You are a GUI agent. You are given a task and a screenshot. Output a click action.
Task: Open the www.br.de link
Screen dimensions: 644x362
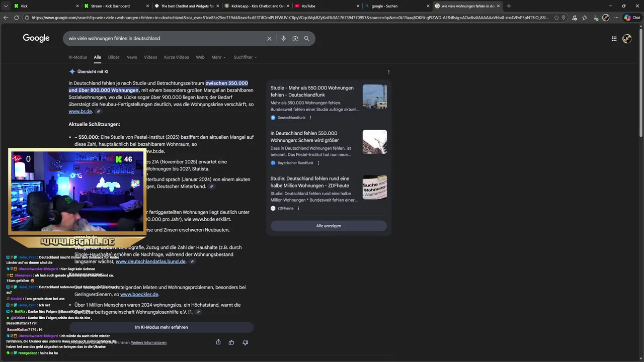coord(80,111)
